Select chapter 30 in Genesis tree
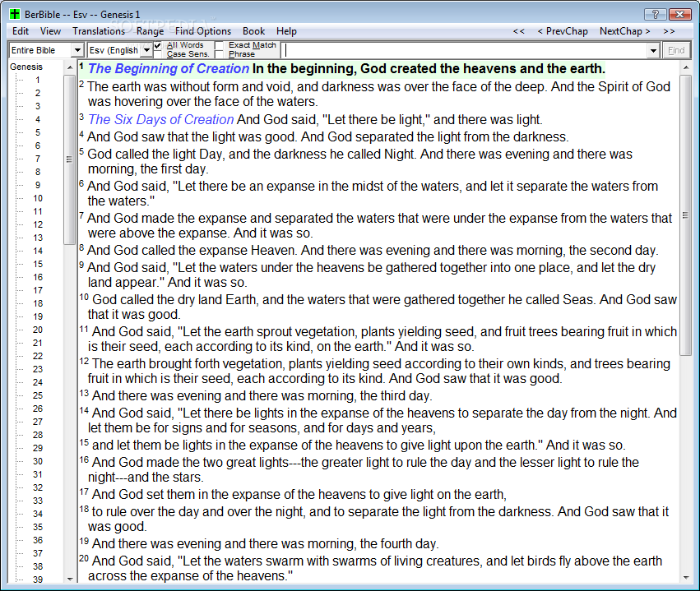The height and width of the screenshot is (591, 700). [38, 461]
